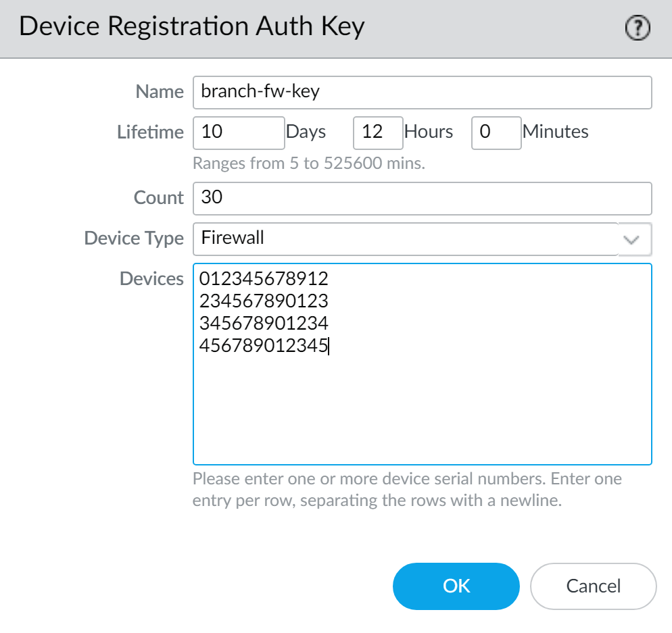Open the help icon in dialog header
Image resolution: width=672 pixels, height=633 pixels.
click(x=637, y=28)
